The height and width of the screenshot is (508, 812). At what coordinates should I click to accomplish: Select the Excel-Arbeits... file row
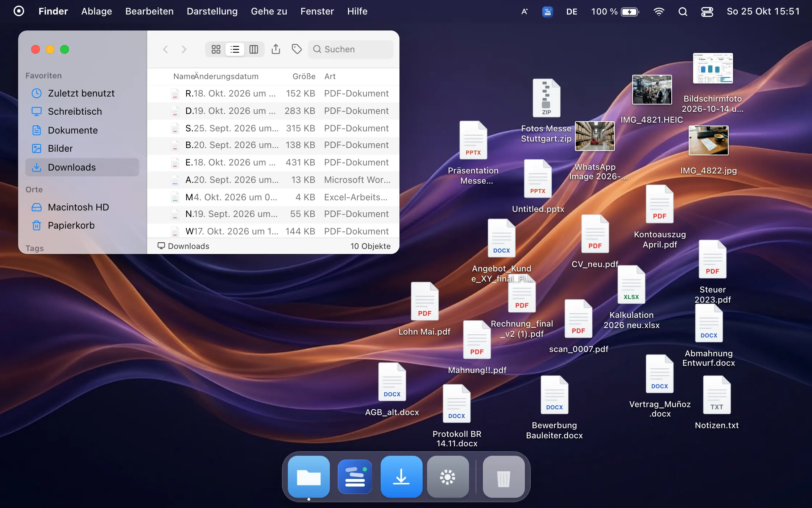273,197
